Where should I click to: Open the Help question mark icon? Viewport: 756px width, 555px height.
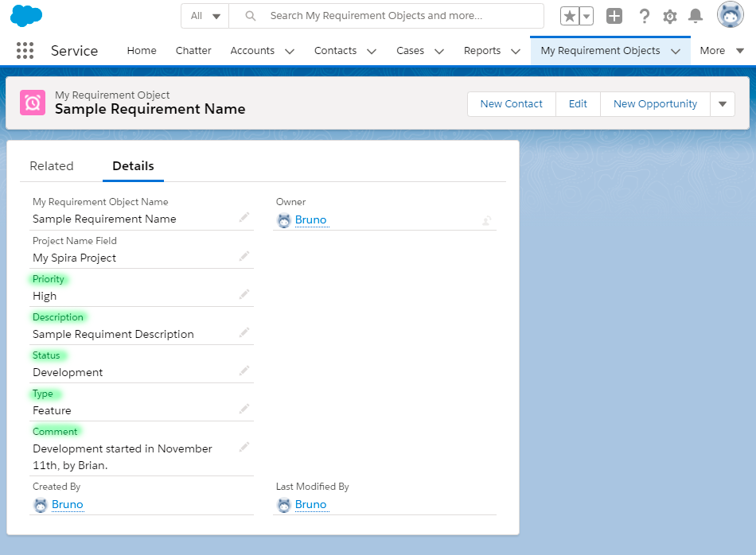[x=645, y=16]
